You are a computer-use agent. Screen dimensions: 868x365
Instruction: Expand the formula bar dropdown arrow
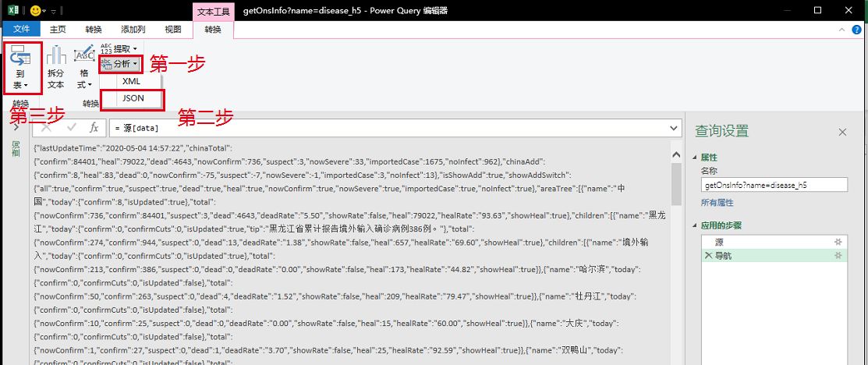[674, 128]
